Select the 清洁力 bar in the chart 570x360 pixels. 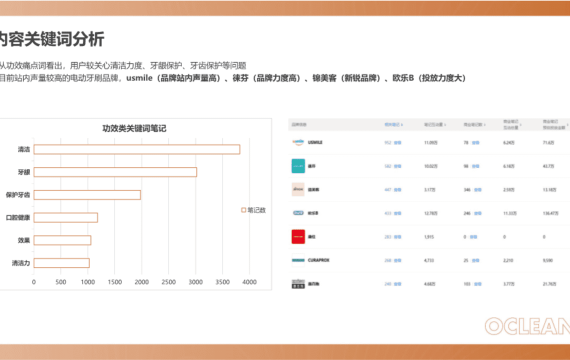tap(62, 263)
